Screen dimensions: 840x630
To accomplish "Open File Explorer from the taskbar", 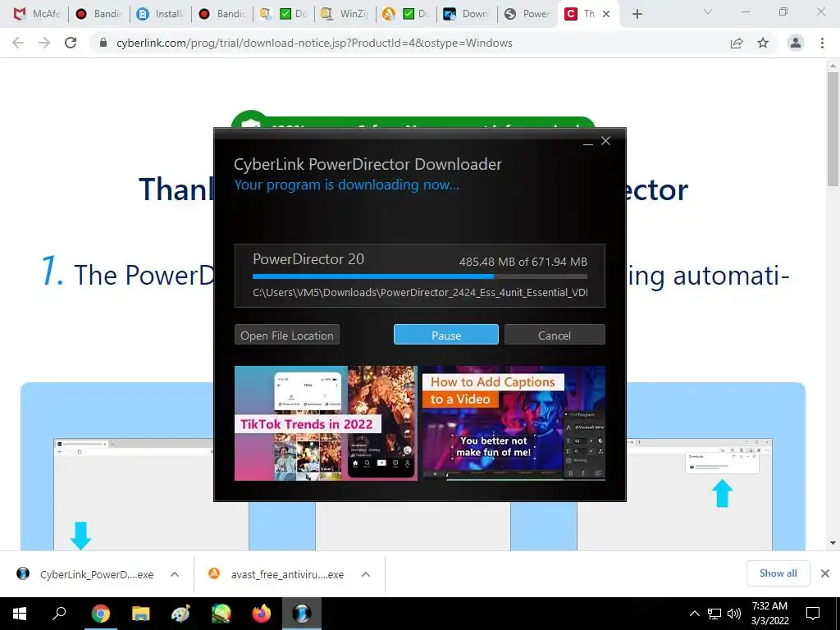I will [x=140, y=614].
